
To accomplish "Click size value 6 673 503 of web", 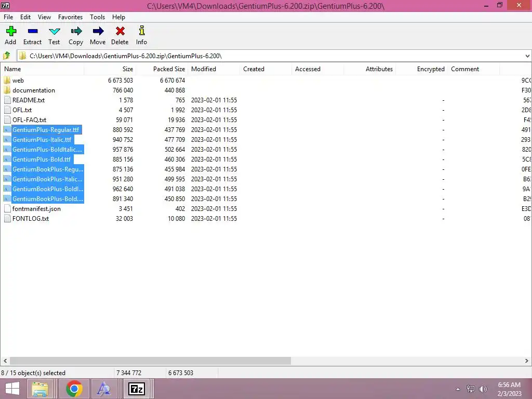I will 121,81.
